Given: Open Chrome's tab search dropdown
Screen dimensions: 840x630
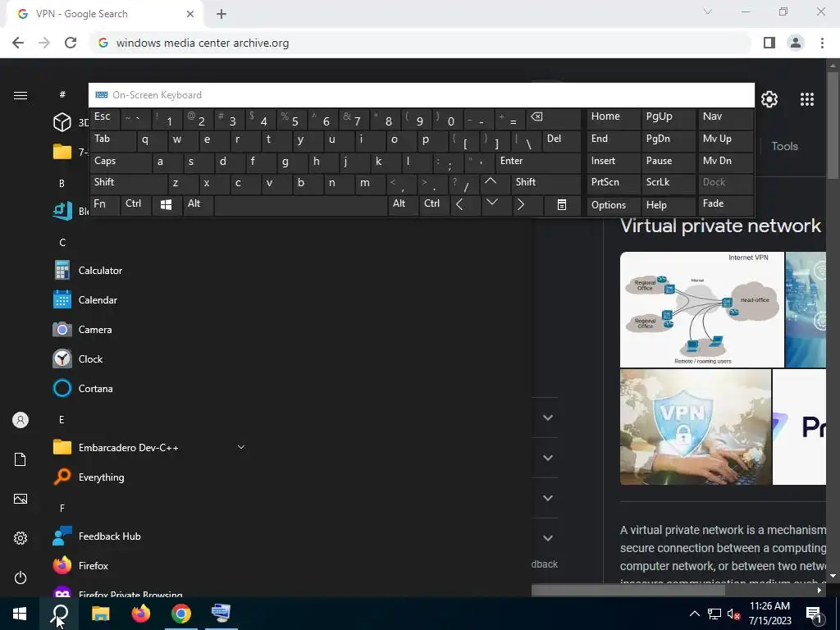Looking at the screenshot, I should (x=708, y=11).
